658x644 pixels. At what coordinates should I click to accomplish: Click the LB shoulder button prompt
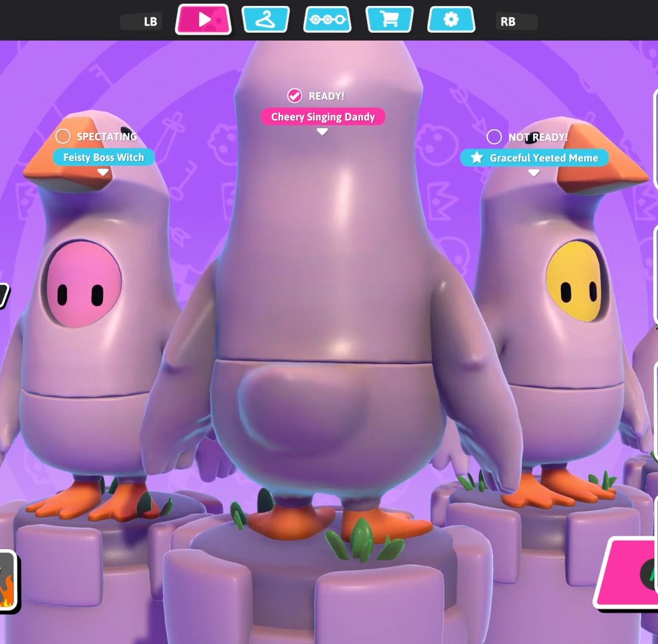tap(141, 22)
